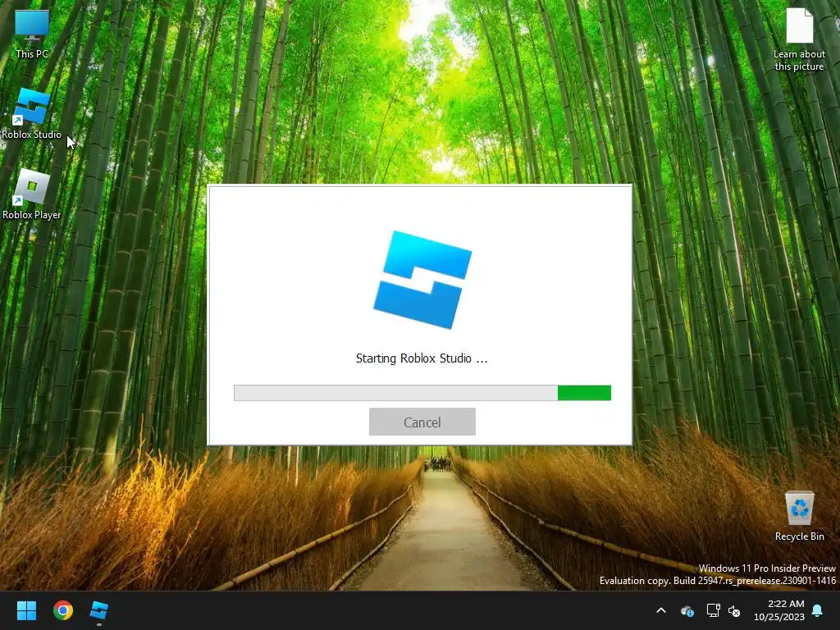Switch to Roblox Studio taskbar icon
Image resolution: width=840 pixels, height=630 pixels.
pyautogui.click(x=99, y=610)
